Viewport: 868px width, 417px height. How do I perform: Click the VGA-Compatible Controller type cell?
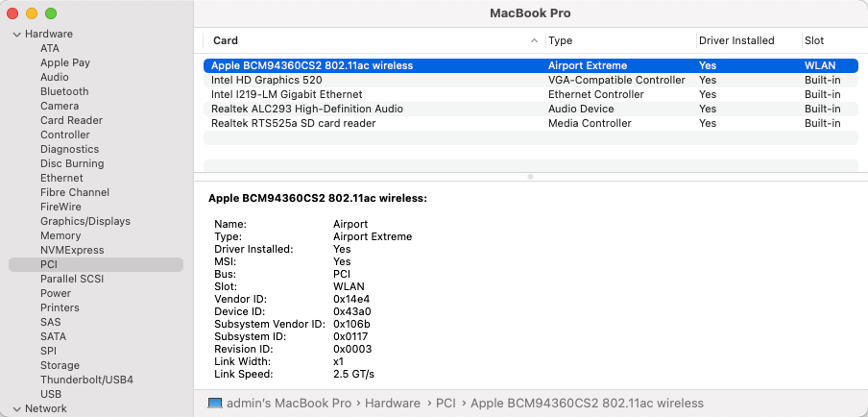616,80
